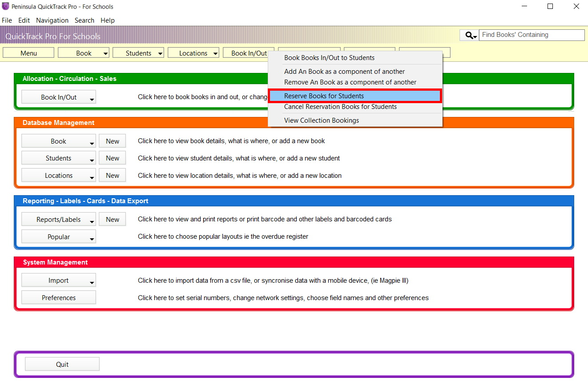Open Import dropdown in System Management
The height and width of the screenshot is (385, 588).
[59, 281]
